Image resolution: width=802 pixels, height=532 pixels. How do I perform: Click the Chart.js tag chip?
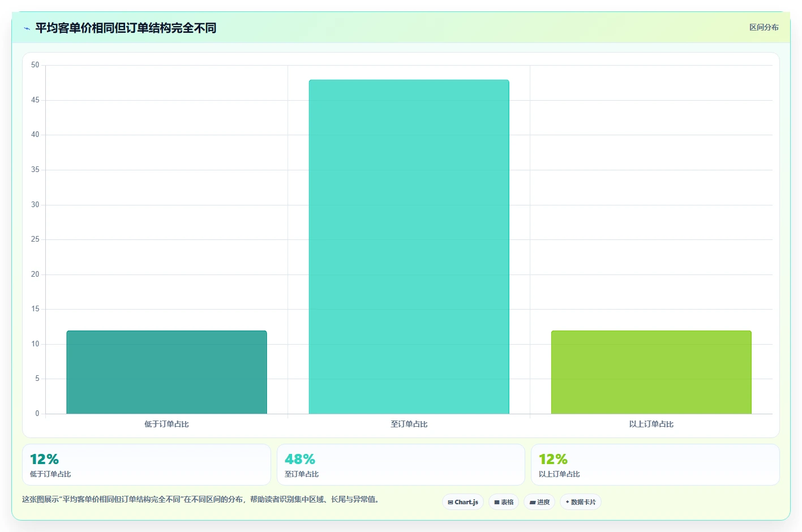463,502
